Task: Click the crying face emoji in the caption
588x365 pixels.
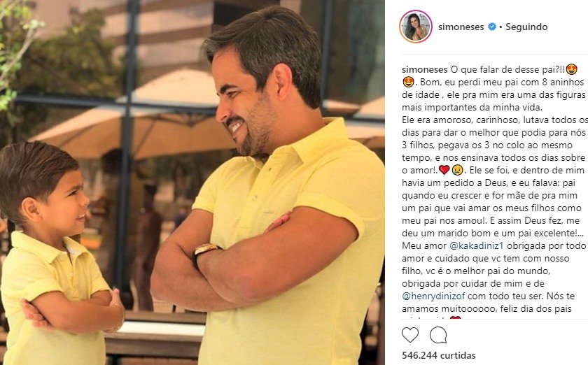Action: [458, 170]
